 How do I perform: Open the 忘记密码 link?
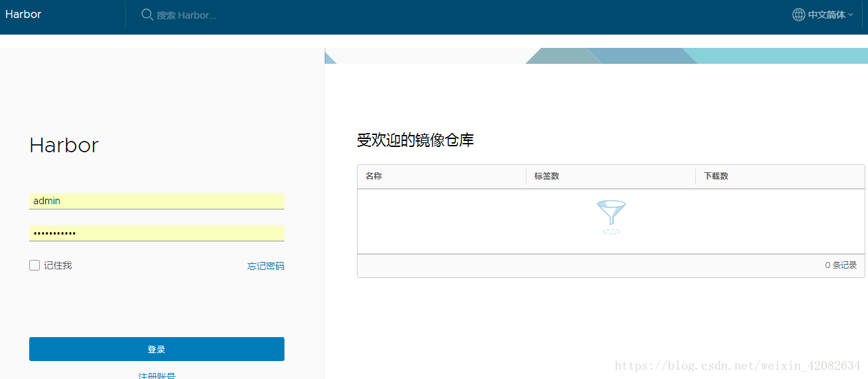point(266,266)
